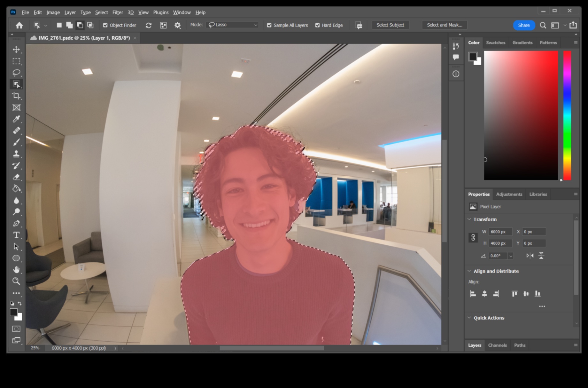Select the Brush tool
The height and width of the screenshot is (388, 588).
click(x=17, y=142)
